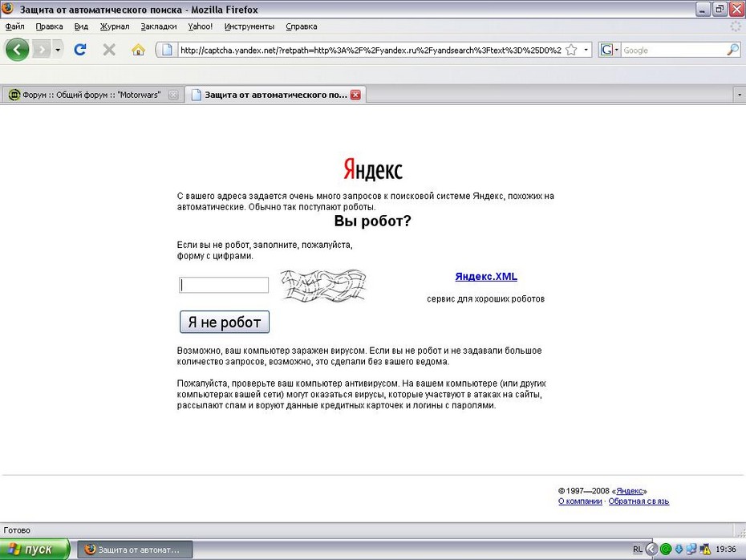Open the back/forward history dropdown arrow
This screenshot has height=560, width=746.
coord(58,50)
